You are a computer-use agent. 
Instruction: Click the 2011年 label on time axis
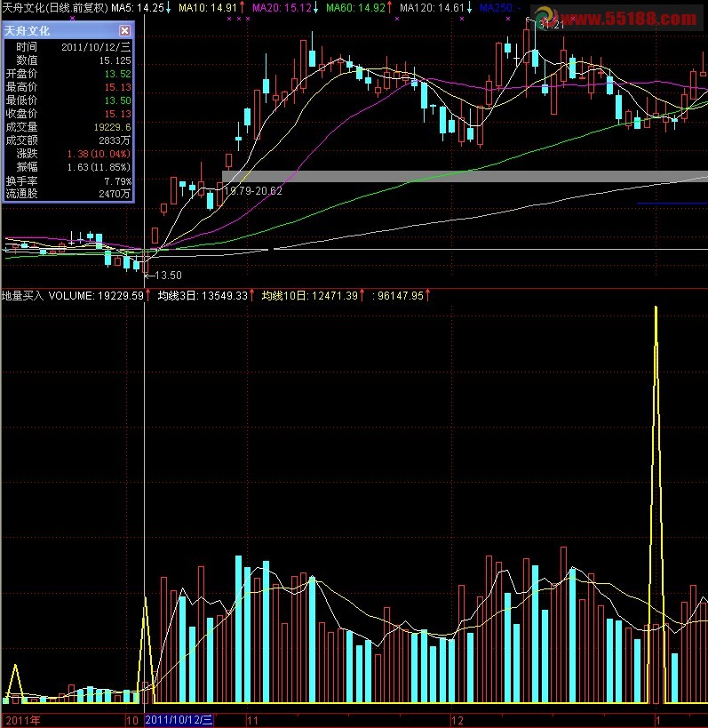click(23, 721)
